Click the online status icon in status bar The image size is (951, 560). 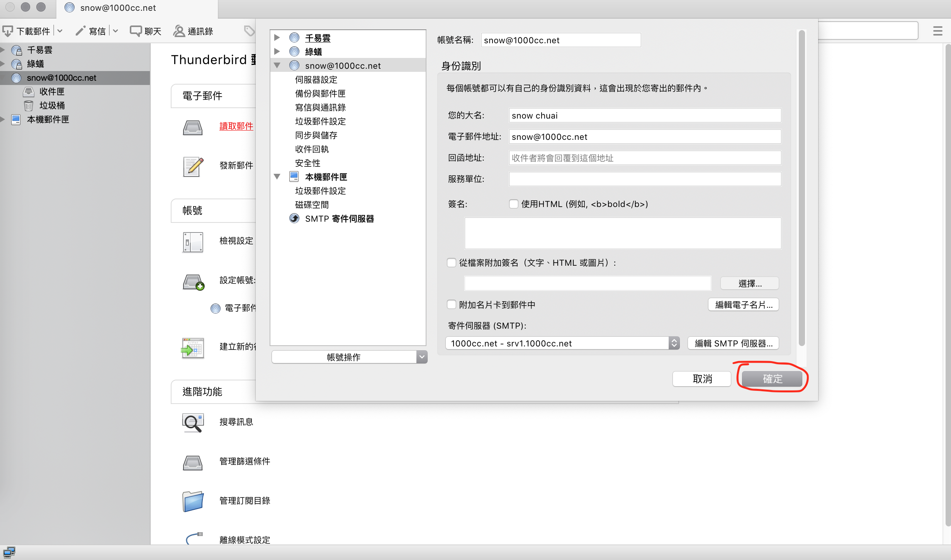click(x=9, y=552)
